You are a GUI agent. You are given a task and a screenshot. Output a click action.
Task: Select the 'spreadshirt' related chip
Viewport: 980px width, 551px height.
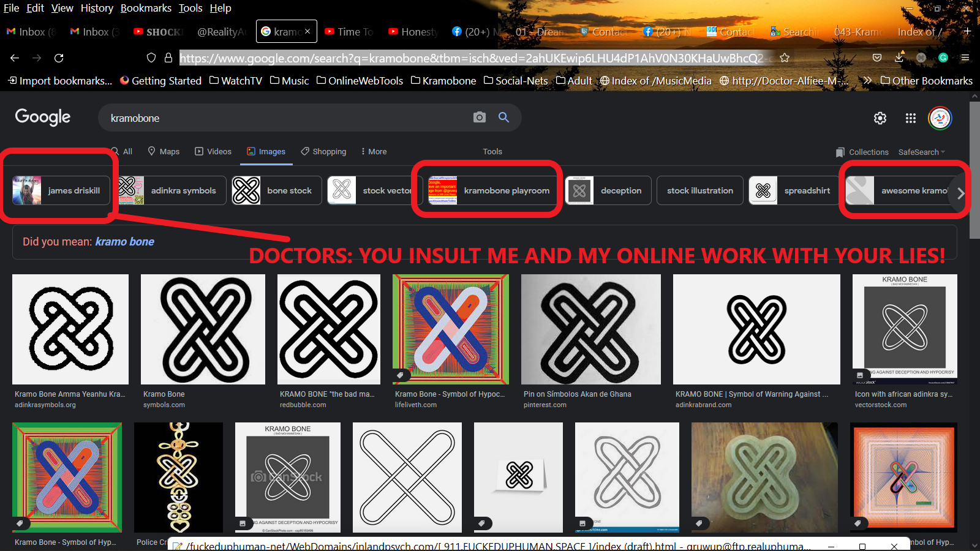(794, 190)
